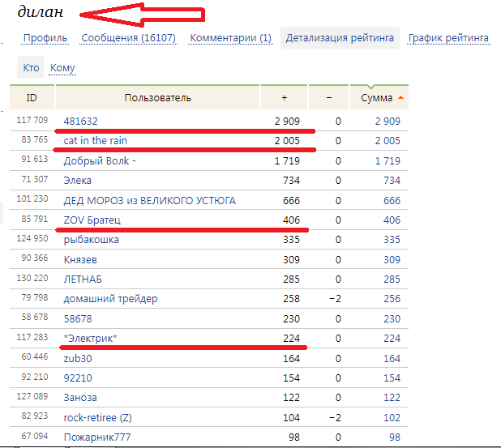Image resolution: width=501 pixels, height=448 pixels.
Task: Click ID cell 83 765
Action: click(x=35, y=139)
